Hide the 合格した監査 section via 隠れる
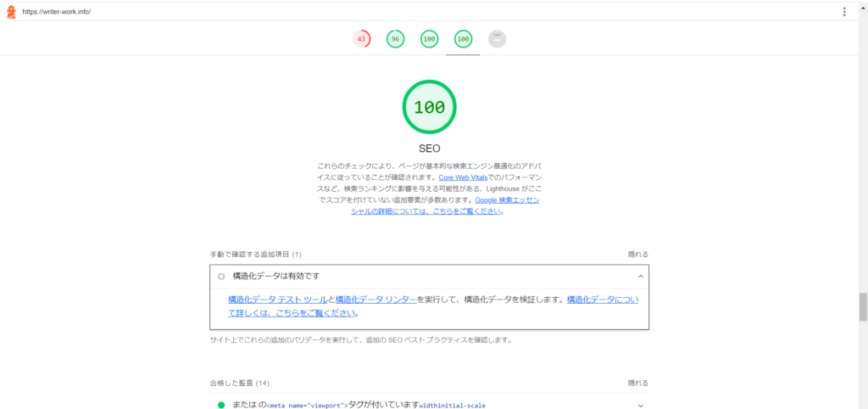 pyautogui.click(x=637, y=383)
